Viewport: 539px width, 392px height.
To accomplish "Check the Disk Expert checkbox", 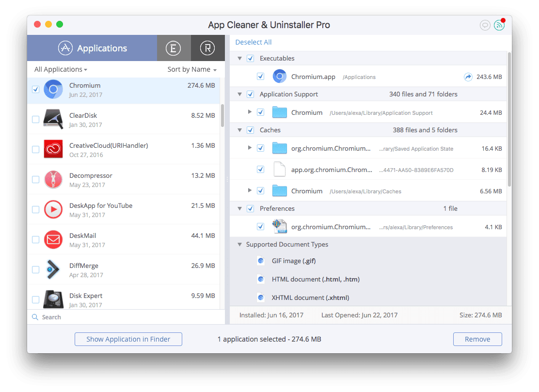I will click(36, 299).
